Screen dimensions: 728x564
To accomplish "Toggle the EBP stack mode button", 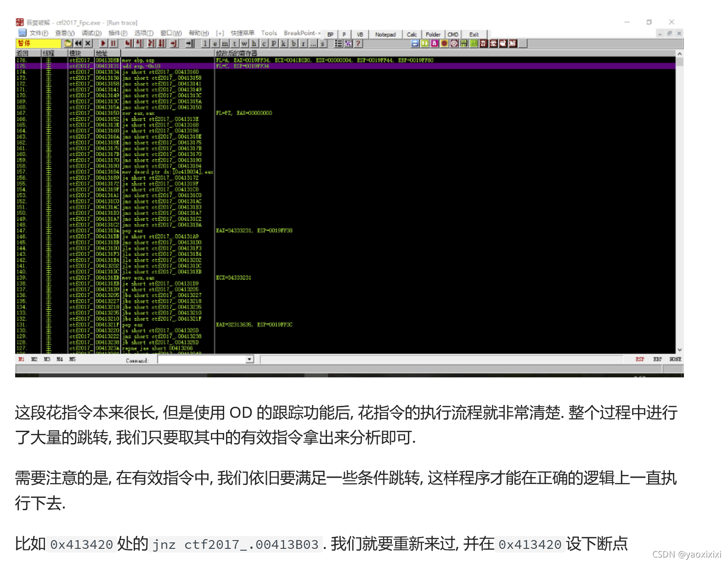I will click(658, 359).
